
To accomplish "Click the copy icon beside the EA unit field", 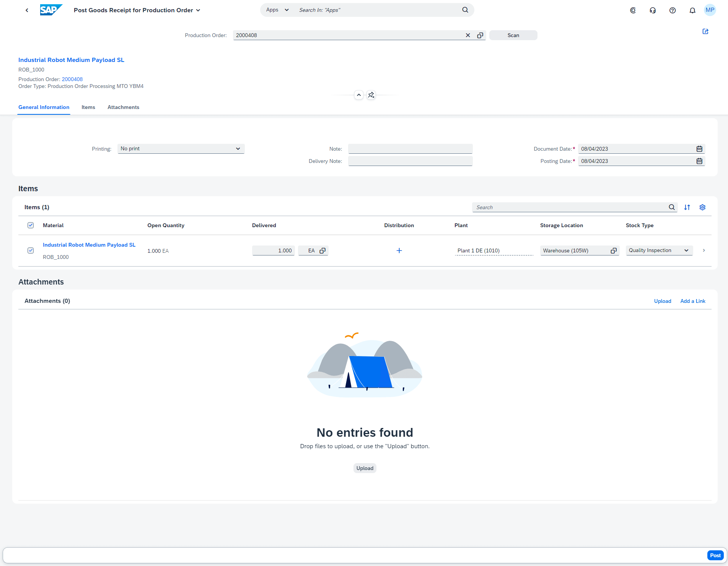I will pos(322,250).
